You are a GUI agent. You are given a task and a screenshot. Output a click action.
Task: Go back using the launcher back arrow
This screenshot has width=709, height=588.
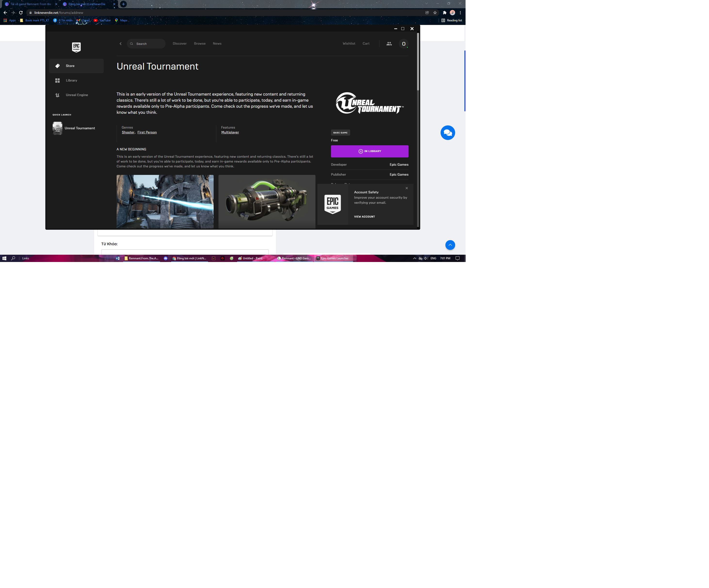coord(121,44)
